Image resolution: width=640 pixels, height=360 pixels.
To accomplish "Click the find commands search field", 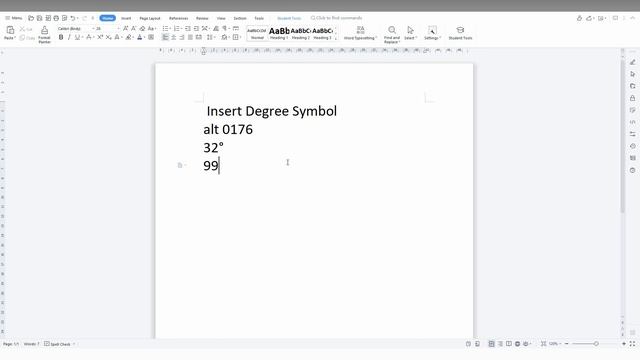I will point(336,18).
